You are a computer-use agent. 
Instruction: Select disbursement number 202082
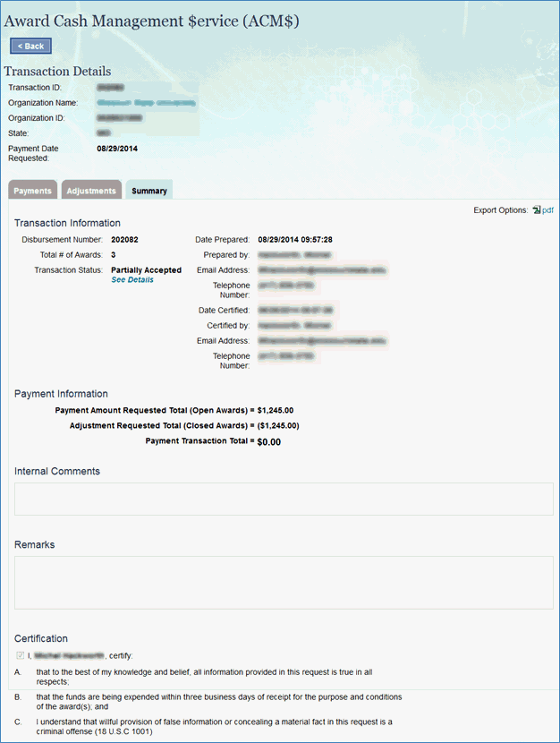coord(124,240)
